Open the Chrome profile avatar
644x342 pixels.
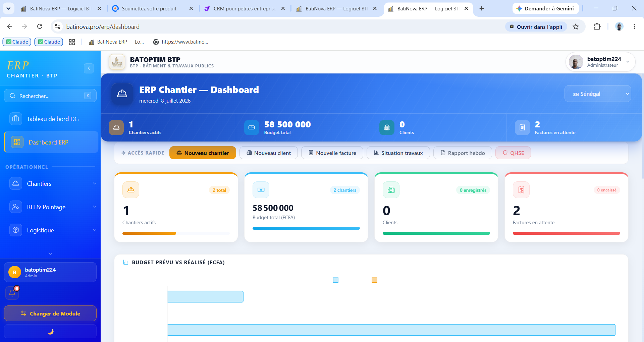[x=619, y=26]
